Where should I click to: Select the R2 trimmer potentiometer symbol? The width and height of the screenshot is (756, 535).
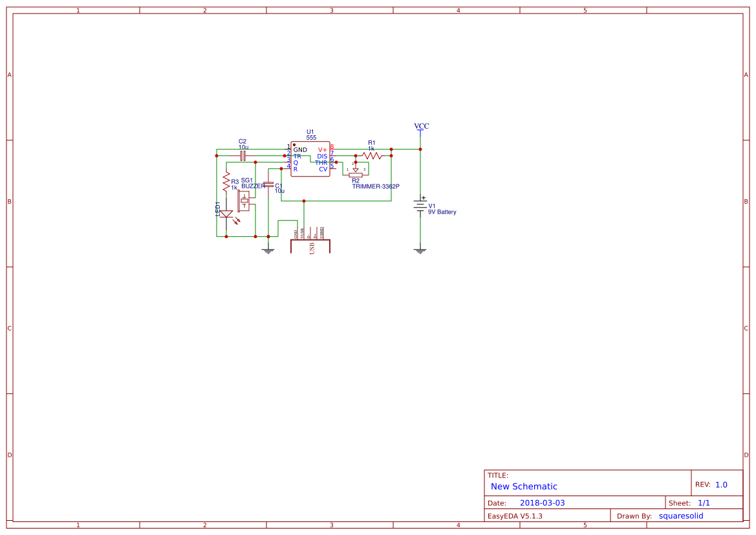pos(356,169)
